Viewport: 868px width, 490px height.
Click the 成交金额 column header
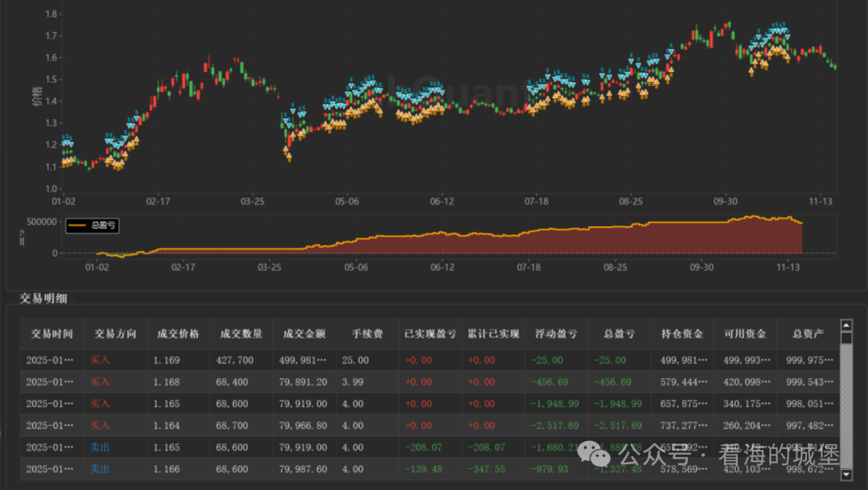click(305, 334)
